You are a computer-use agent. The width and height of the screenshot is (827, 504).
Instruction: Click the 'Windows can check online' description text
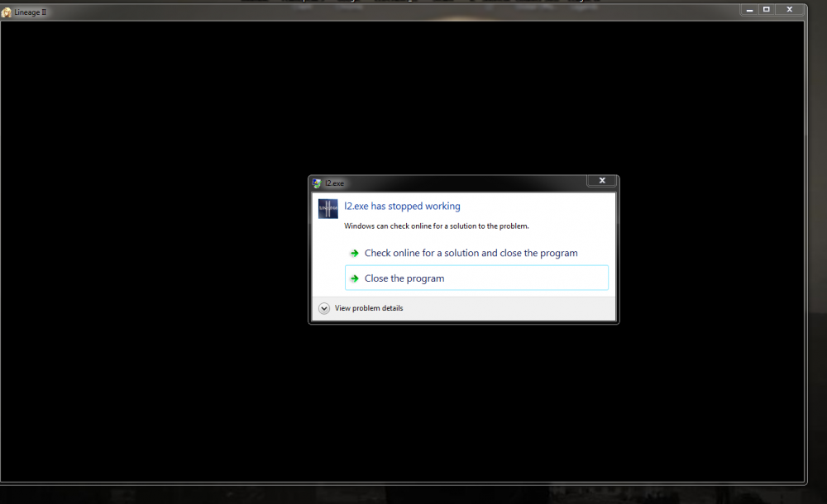436,226
